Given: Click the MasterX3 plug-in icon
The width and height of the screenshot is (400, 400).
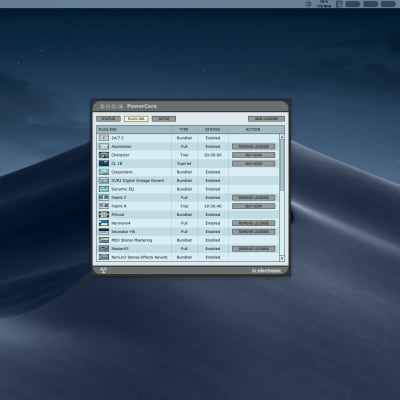Looking at the screenshot, I should point(104,248).
